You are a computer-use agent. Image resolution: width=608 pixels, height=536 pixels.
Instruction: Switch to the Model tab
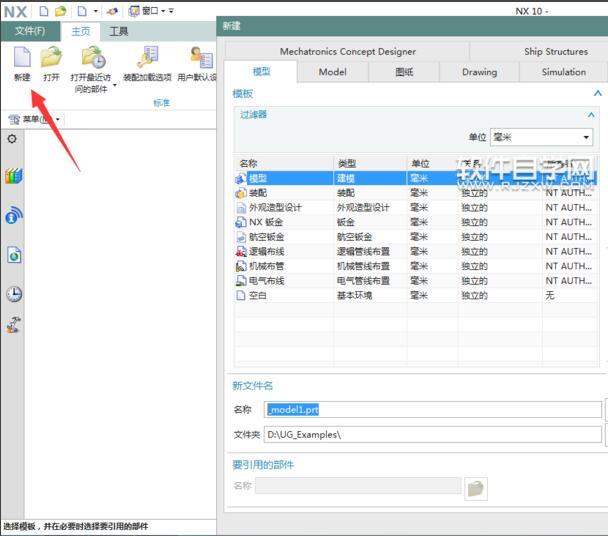click(x=332, y=72)
